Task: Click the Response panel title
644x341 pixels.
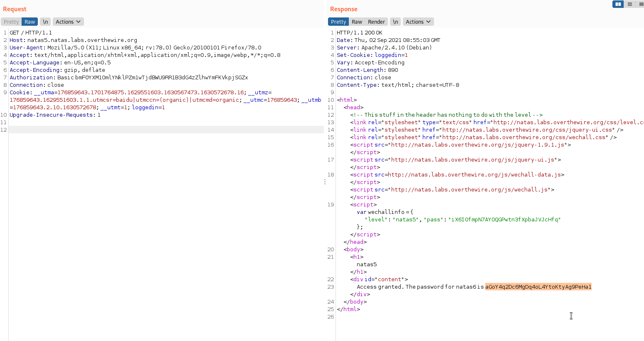Action: click(x=344, y=9)
